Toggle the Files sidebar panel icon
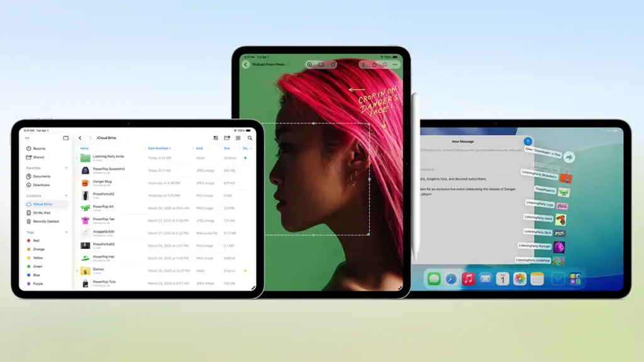The image size is (644, 362). point(66,138)
